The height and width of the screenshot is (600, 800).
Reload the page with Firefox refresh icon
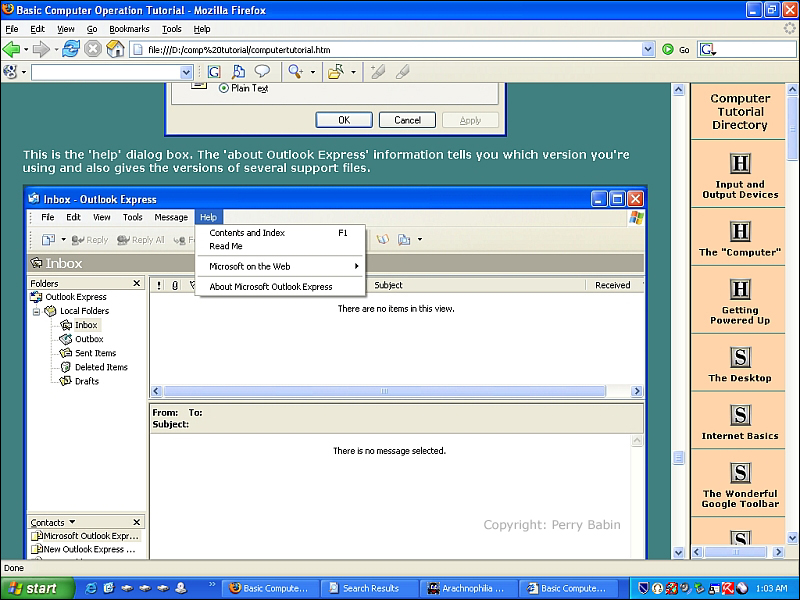click(x=71, y=49)
